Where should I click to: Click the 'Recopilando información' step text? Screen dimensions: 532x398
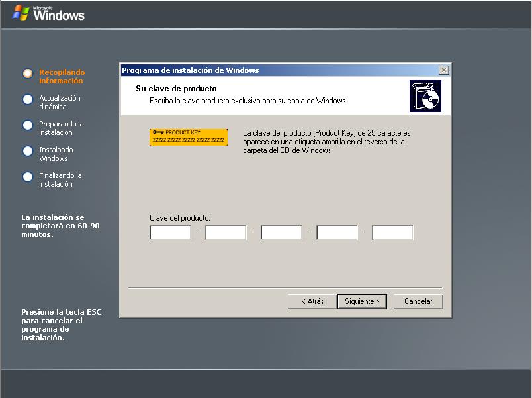pyautogui.click(x=62, y=76)
